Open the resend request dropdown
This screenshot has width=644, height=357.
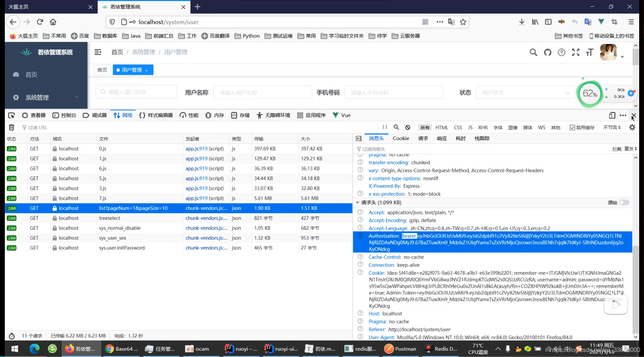tap(631, 149)
